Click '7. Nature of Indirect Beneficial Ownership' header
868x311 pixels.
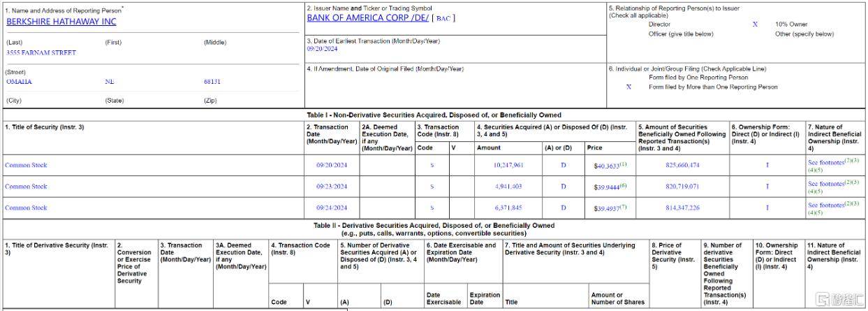tap(834, 138)
